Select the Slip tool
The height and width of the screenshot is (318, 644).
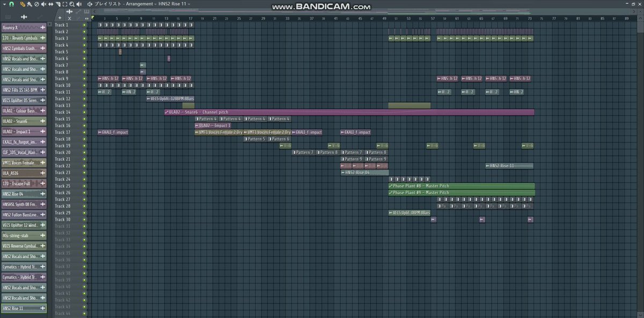coord(50,4)
